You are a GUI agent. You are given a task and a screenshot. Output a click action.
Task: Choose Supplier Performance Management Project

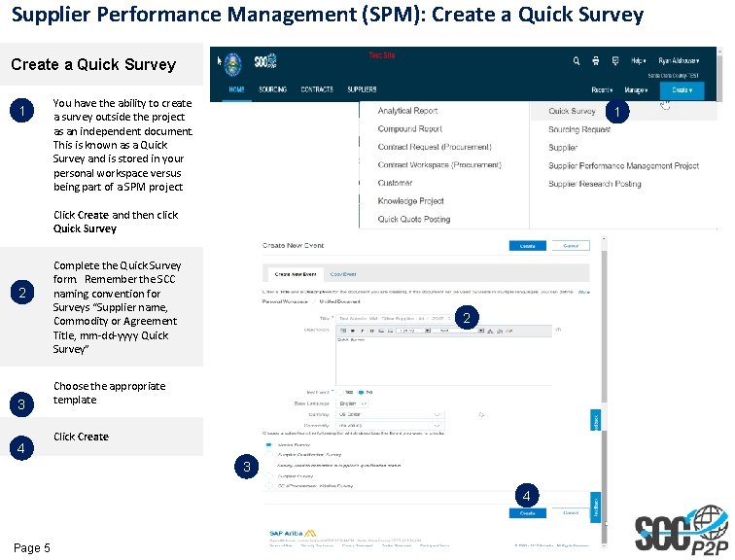623,166
